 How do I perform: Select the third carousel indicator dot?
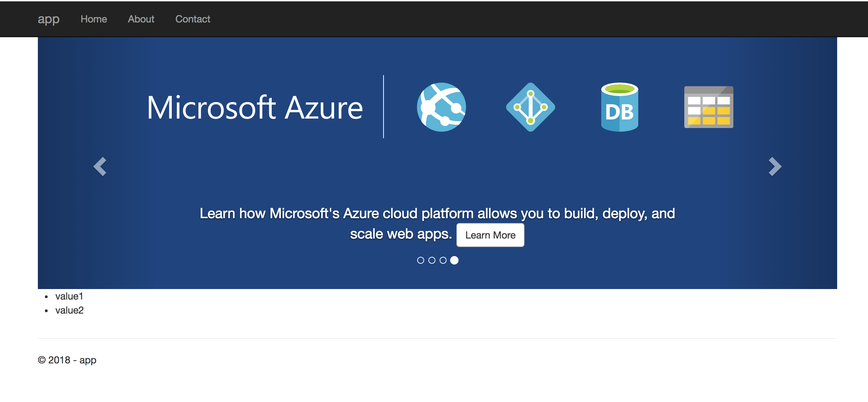443,260
